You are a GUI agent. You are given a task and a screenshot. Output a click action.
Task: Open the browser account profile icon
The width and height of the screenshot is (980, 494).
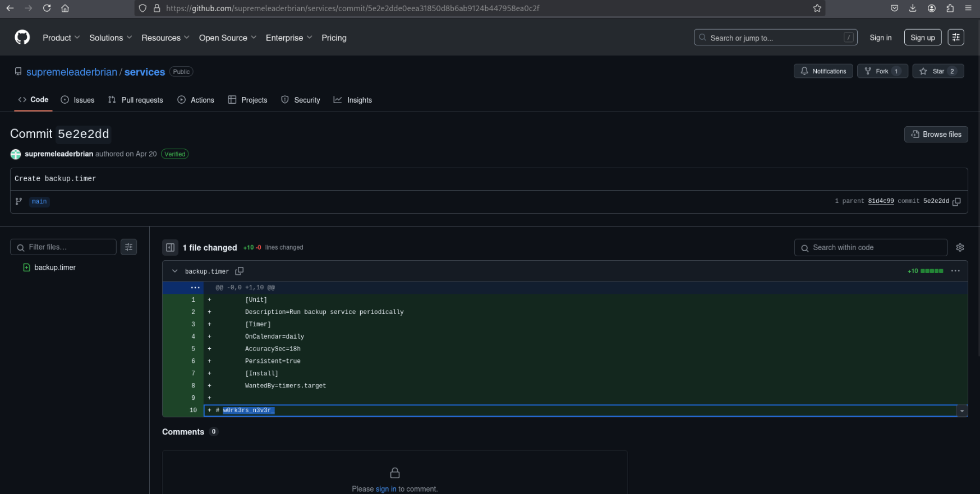click(x=931, y=8)
